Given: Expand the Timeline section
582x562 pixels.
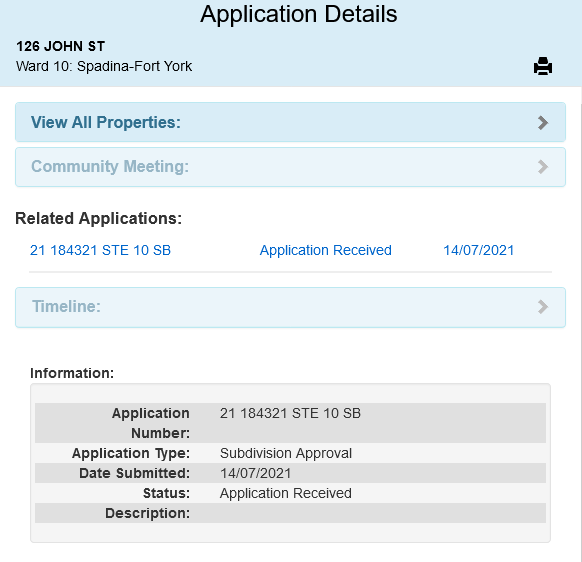Looking at the screenshot, I should 290,307.
